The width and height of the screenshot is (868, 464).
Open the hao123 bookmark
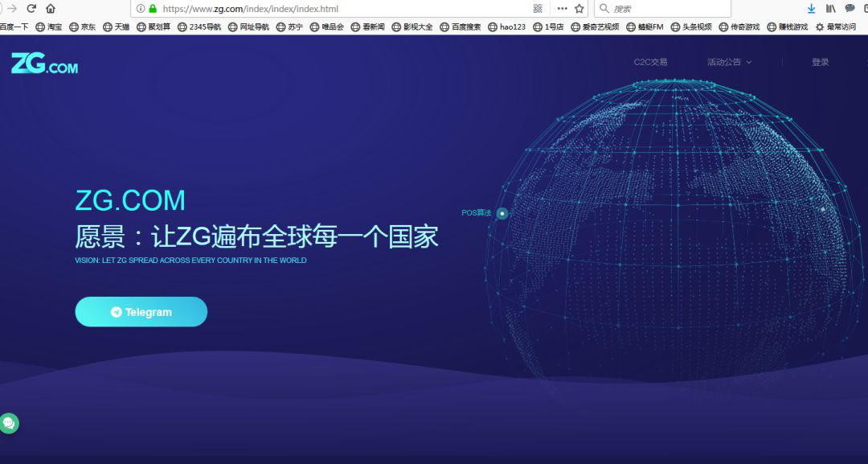click(507, 27)
